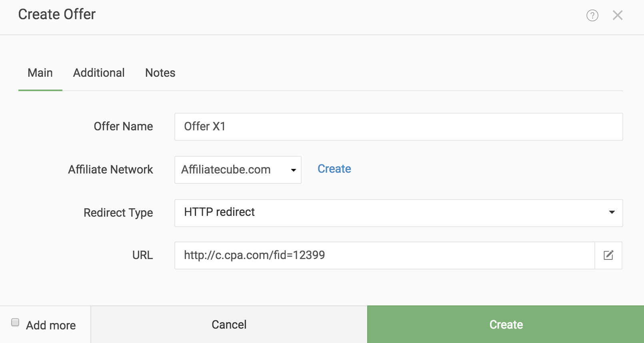The image size is (644, 343).
Task: Focus the Offer Name input field
Action: [398, 126]
